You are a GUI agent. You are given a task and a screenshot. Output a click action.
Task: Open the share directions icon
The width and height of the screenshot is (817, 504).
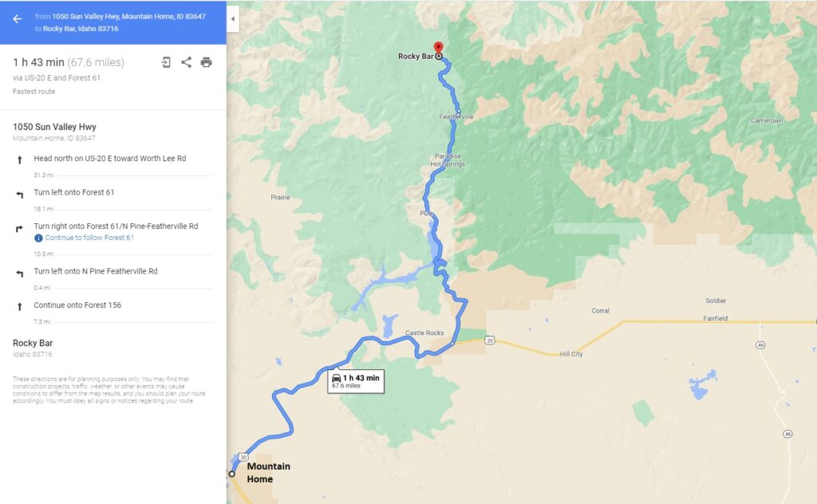(186, 62)
